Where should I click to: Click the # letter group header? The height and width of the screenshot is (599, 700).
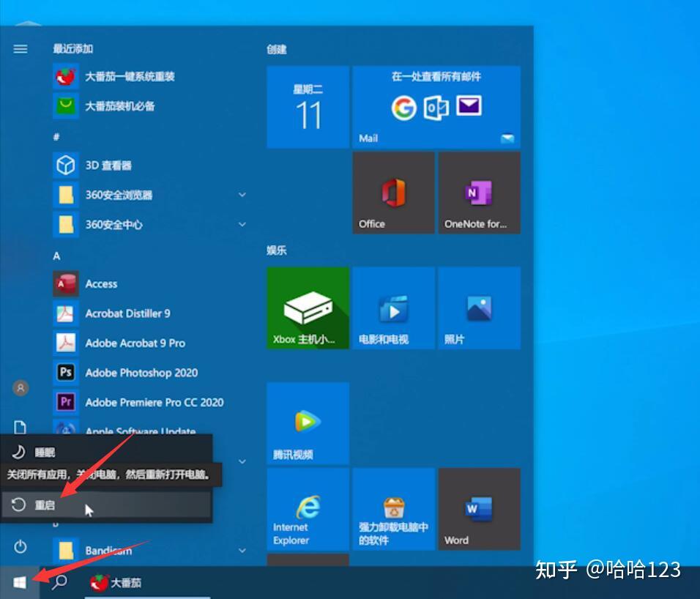coord(56,137)
